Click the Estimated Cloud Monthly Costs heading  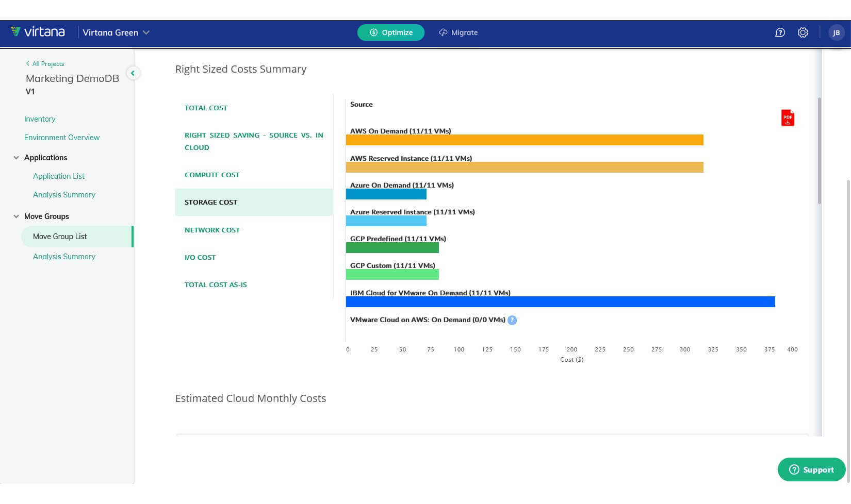(251, 398)
